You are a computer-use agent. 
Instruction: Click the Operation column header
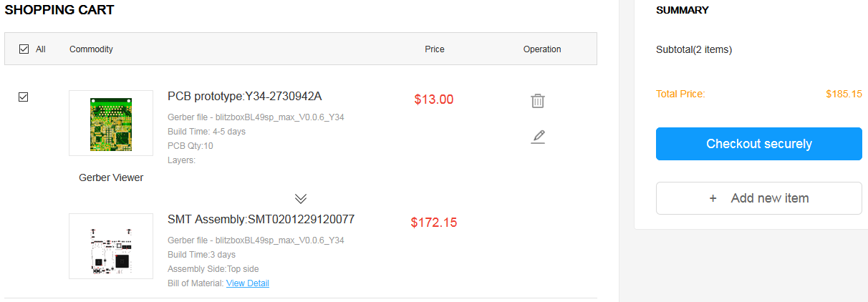point(542,49)
